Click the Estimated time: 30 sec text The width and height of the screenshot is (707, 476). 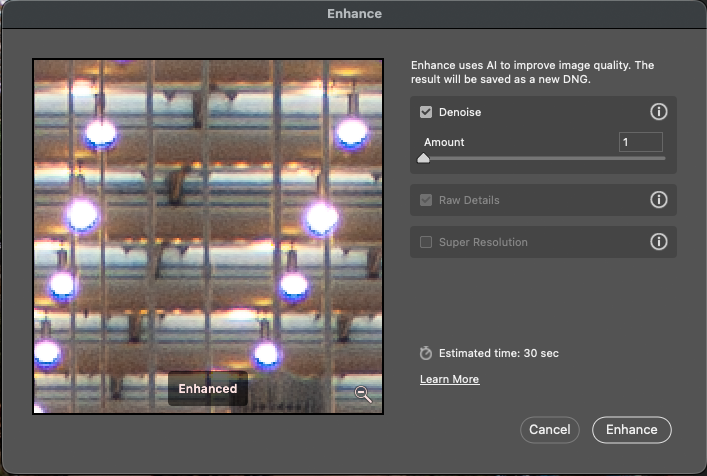(488, 353)
